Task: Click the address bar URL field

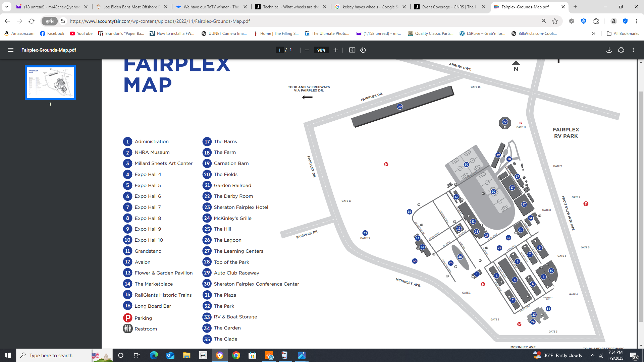Action: tap(302, 21)
